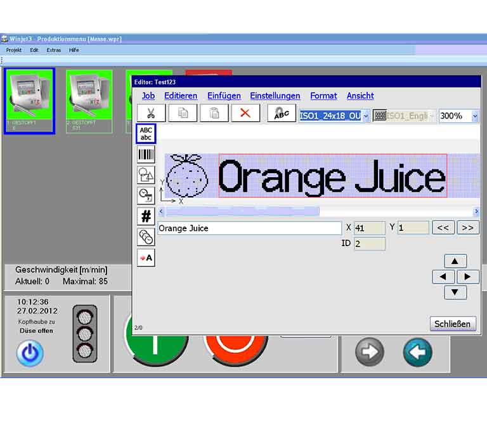Open the Extras menu in main window
The image size is (487, 448).
pyautogui.click(x=54, y=49)
